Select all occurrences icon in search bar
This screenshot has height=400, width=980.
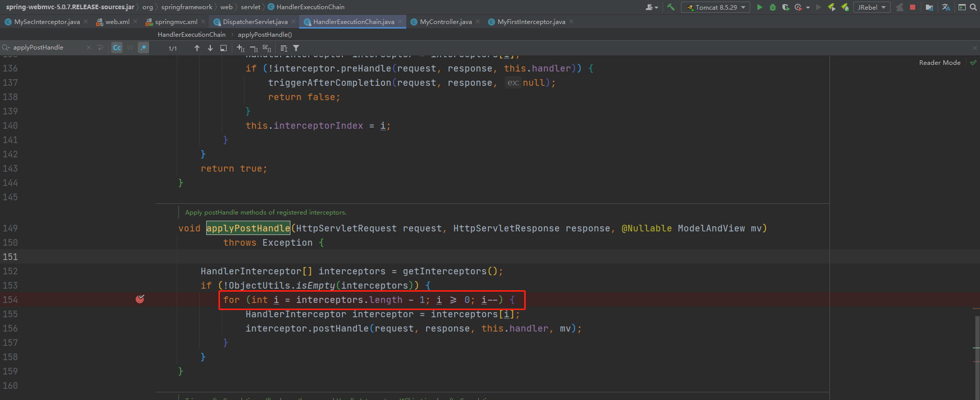click(267, 48)
